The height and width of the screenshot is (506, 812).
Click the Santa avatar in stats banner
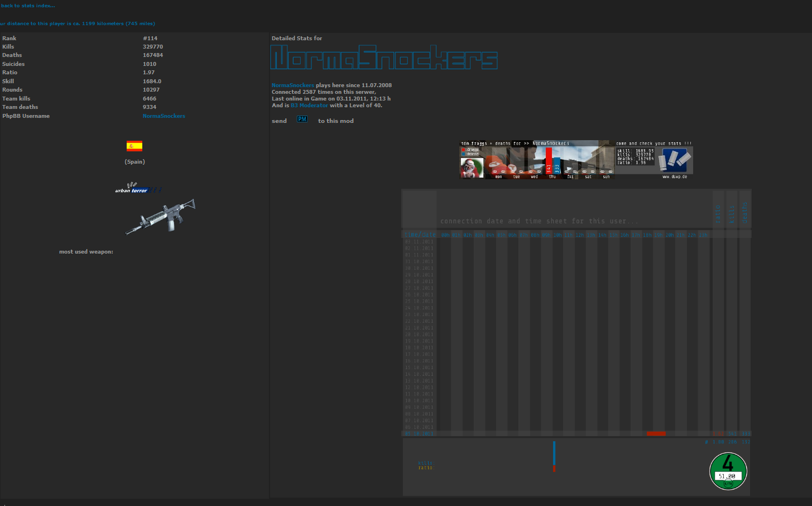[x=471, y=168]
